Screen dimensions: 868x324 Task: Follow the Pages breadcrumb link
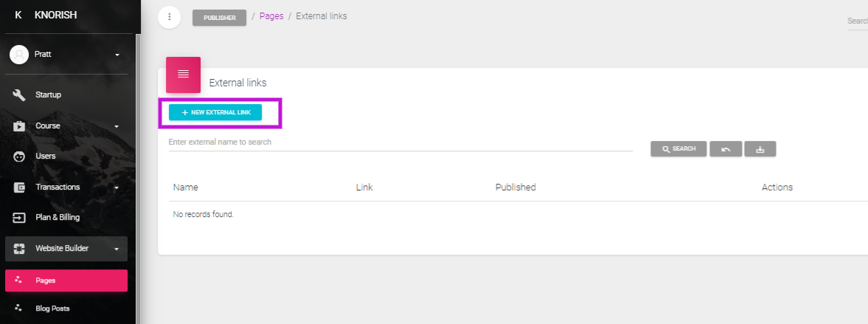(271, 16)
